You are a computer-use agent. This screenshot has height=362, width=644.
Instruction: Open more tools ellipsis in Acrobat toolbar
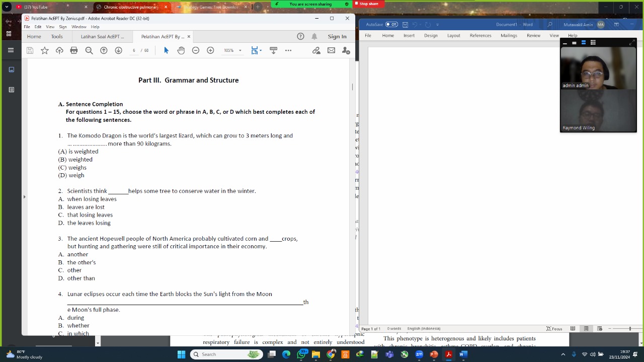tap(288, 50)
